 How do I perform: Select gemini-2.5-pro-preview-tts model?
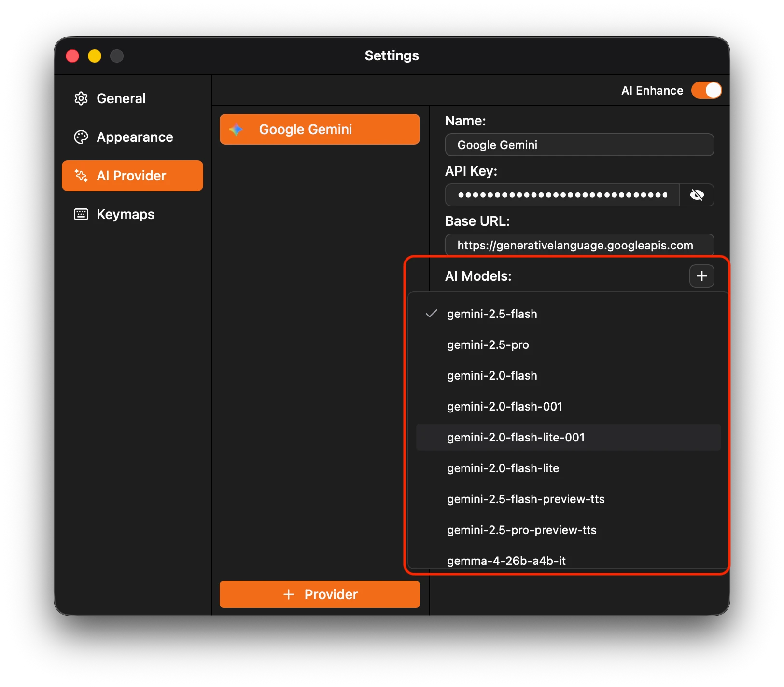569,530
